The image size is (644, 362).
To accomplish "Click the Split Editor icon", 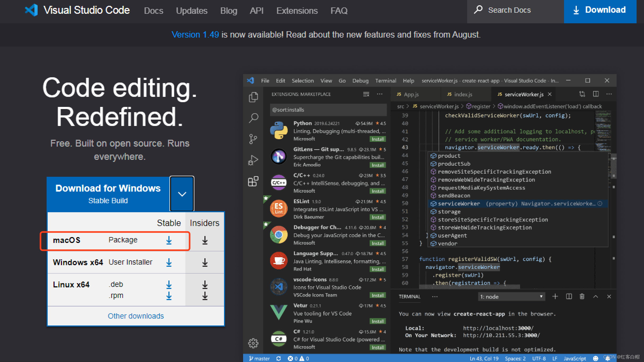I will (596, 94).
